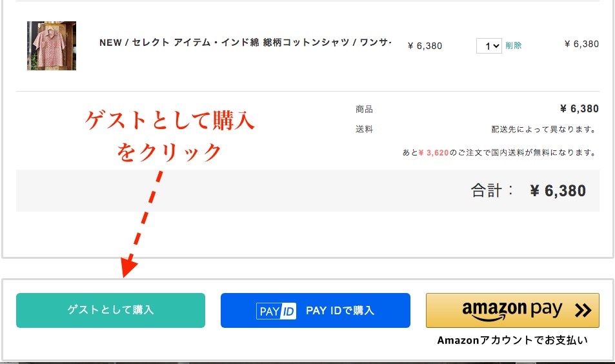The image size is (615, 364).
Task: Open the cotton shirt product thumbnail
Action: click(52, 46)
